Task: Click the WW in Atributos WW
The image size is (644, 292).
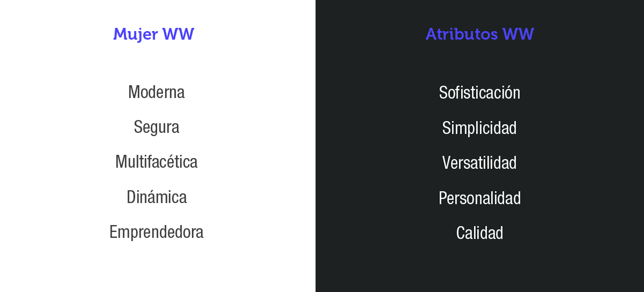Action: click(518, 34)
